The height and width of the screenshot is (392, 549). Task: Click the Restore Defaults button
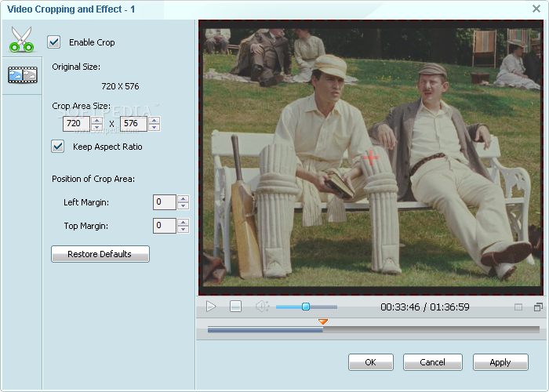[x=100, y=254]
